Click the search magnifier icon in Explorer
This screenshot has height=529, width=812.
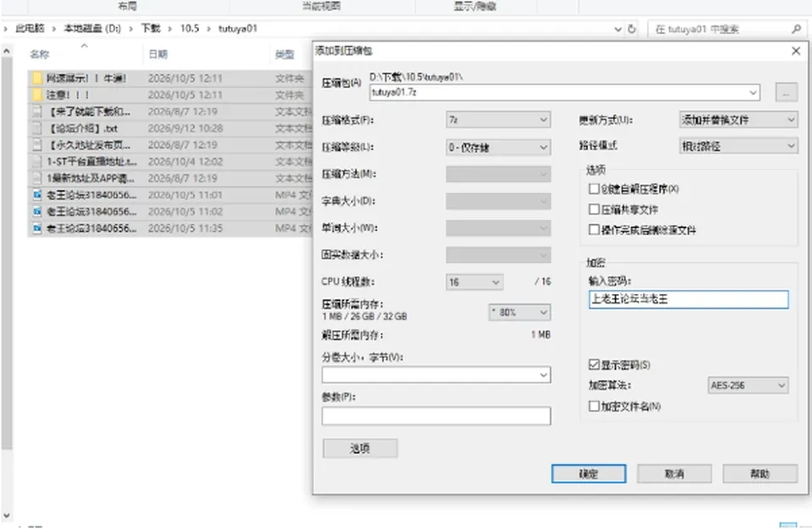click(797, 29)
